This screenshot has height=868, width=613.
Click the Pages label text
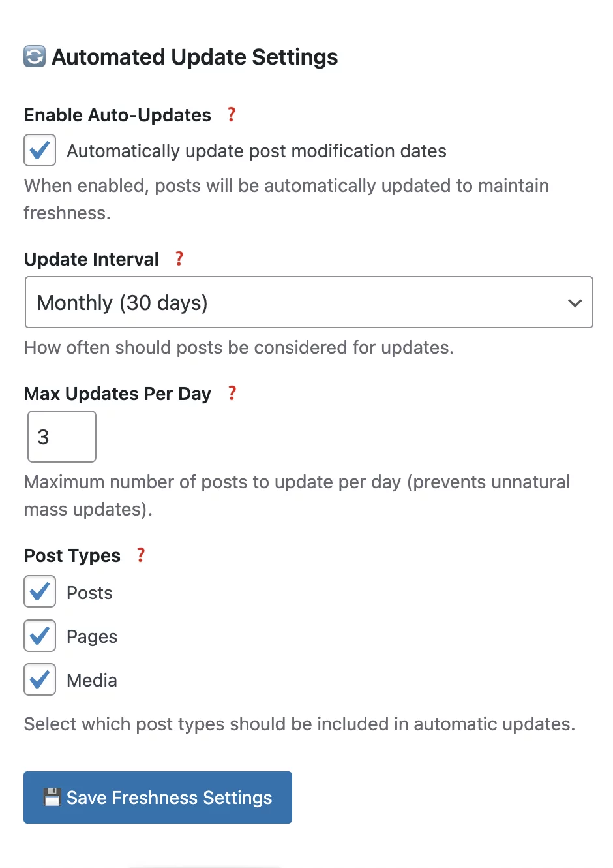92,637
